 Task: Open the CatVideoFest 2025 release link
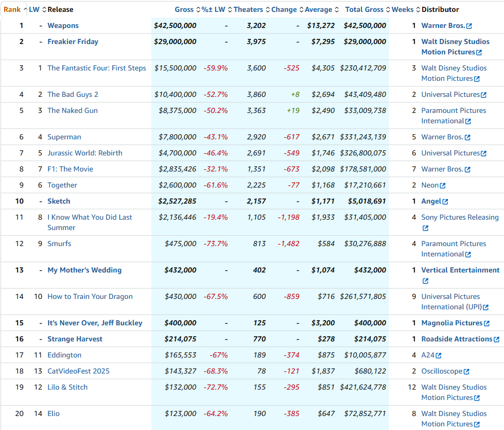tap(78, 371)
